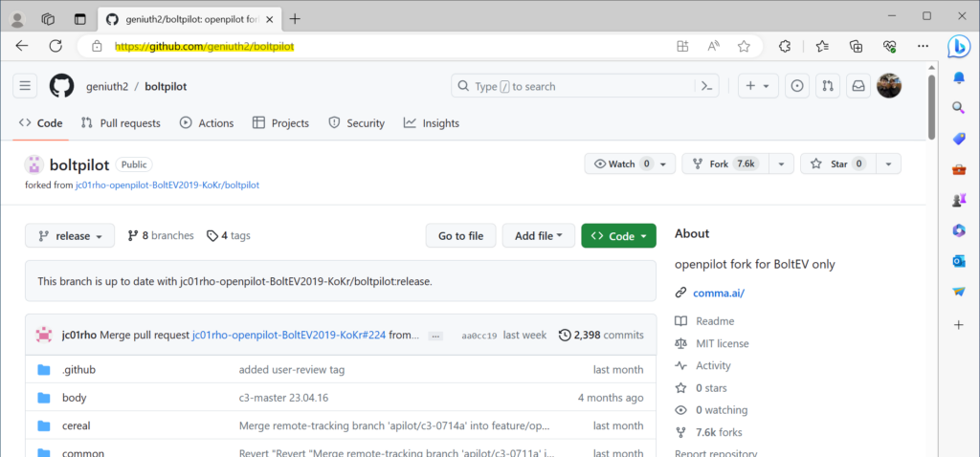Viewport: 980px width, 457px height.
Task: Open the hamburger navigation menu
Action: tap(25, 86)
